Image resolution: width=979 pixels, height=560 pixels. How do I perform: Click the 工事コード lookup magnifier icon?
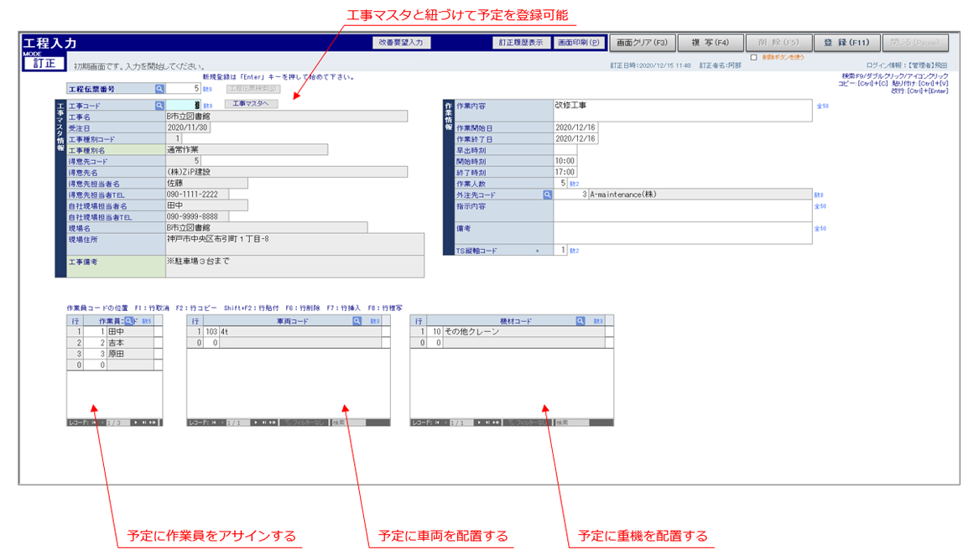(159, 106)
